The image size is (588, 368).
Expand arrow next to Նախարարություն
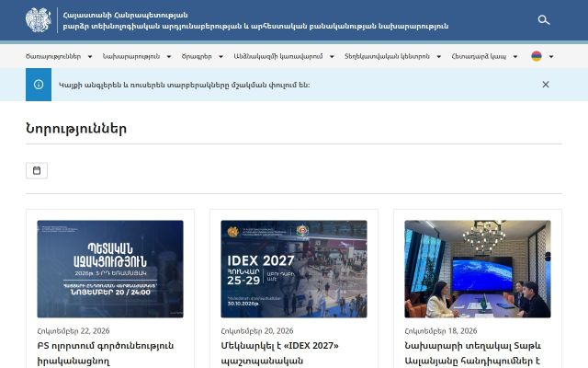[169, 57]
